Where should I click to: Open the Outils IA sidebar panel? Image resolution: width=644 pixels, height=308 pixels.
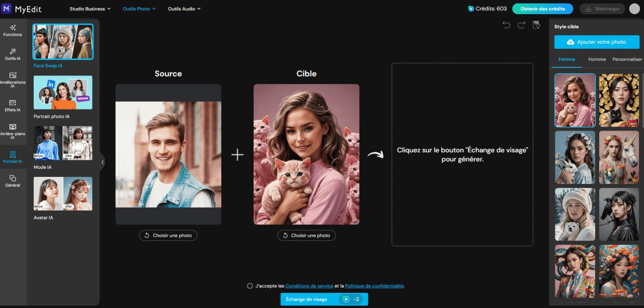click(x=13, y=54)
